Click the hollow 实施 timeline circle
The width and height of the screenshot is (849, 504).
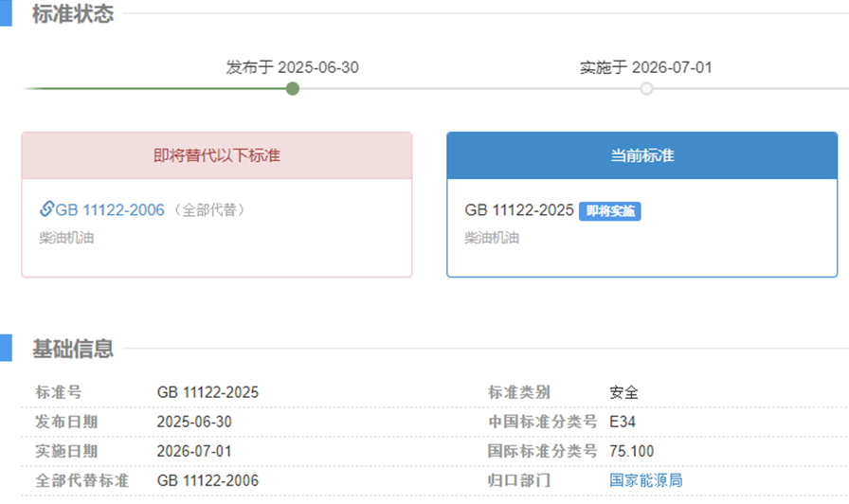[x=646, y=89]
